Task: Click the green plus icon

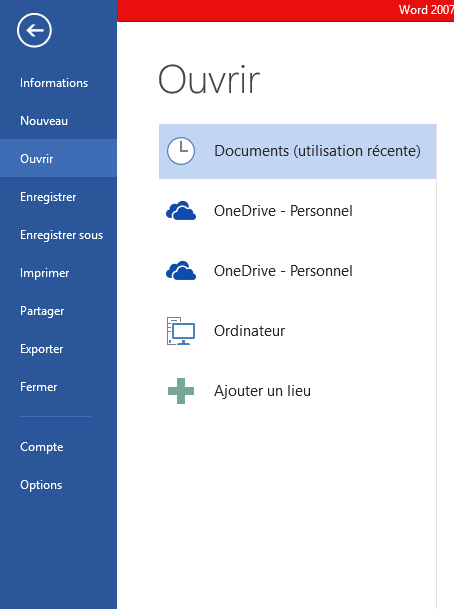Action: pos(181,391)
